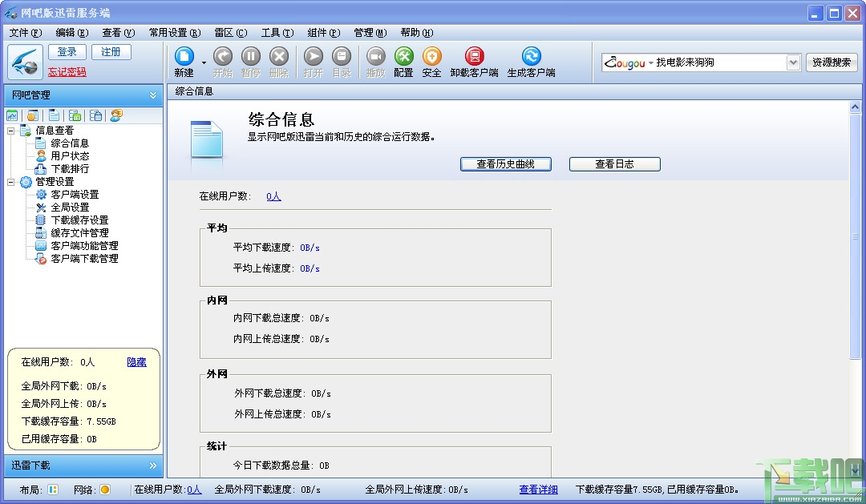Click the 查看历史曲线 button
866x504 pixels.
click(505, 164)
